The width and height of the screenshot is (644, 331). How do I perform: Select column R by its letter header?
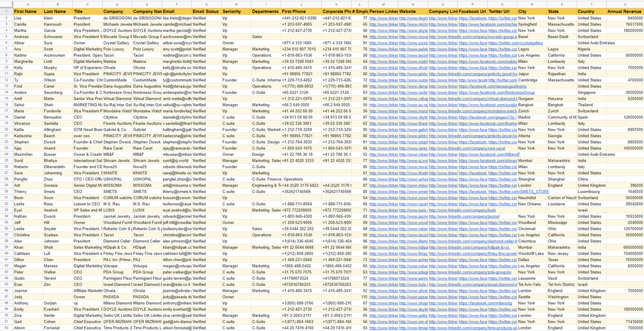click(532, 4)
